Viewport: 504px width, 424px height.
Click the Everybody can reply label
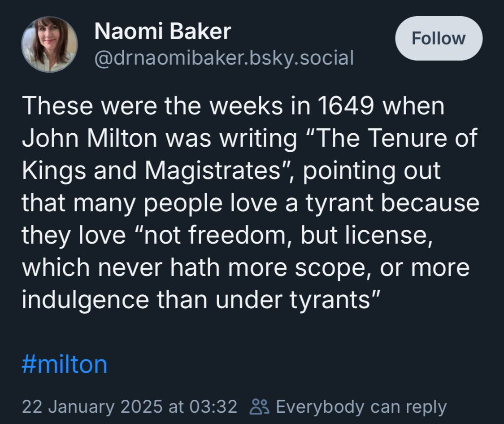361,407
